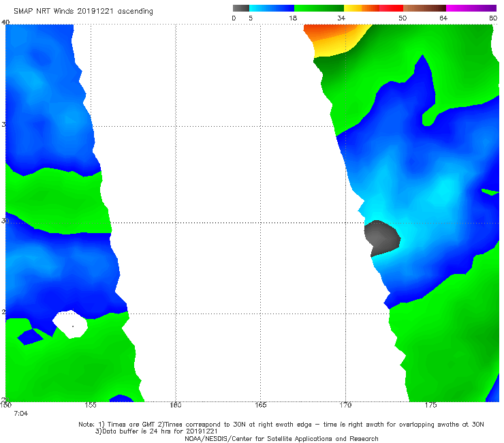This screenshot has height=443, width=504.
Task: Click the latitude axis label '40'
Action: click(x=5, y=22)
